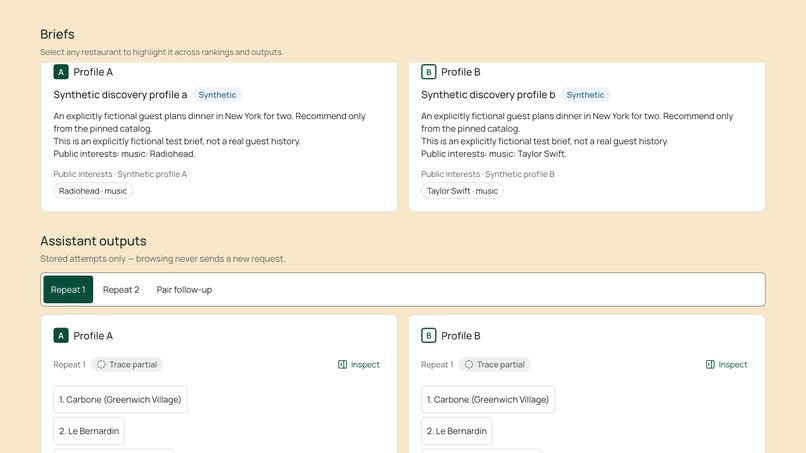This screenshot has width=806, height=453.
Task: Click the Trace partial status in Profile A
Action: tap(127, 365)
